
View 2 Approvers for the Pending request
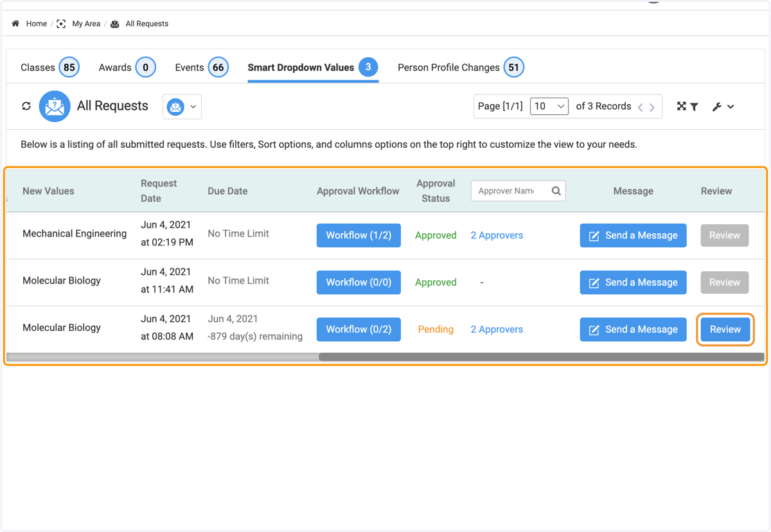[497, 329]
